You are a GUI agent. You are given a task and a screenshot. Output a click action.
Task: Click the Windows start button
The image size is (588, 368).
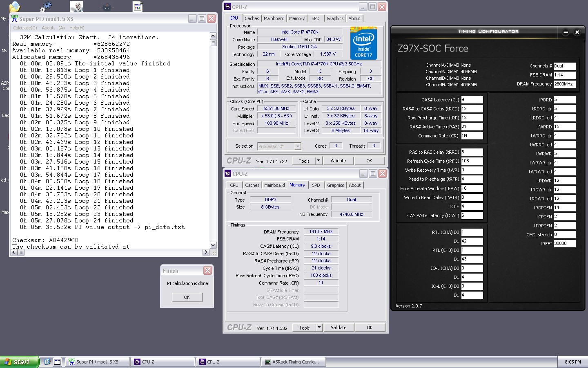(20, 362)
